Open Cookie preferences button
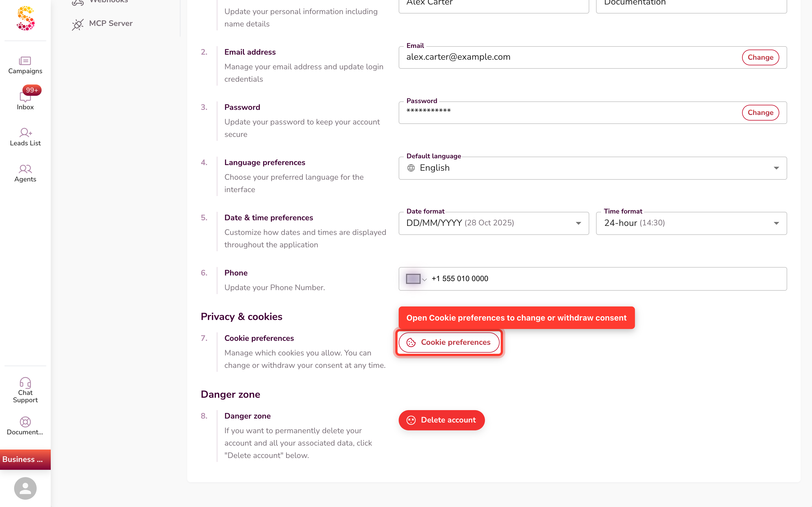 pos(449,342)
